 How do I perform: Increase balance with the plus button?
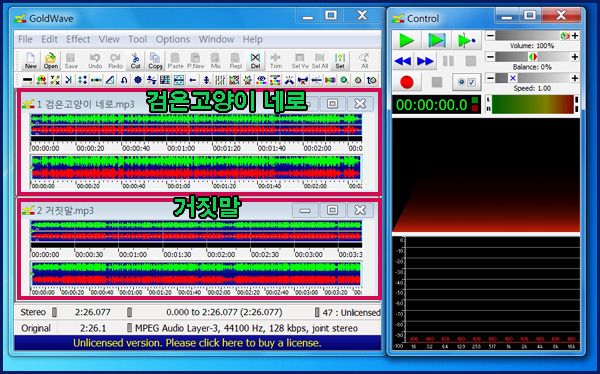tap(574, 57)
